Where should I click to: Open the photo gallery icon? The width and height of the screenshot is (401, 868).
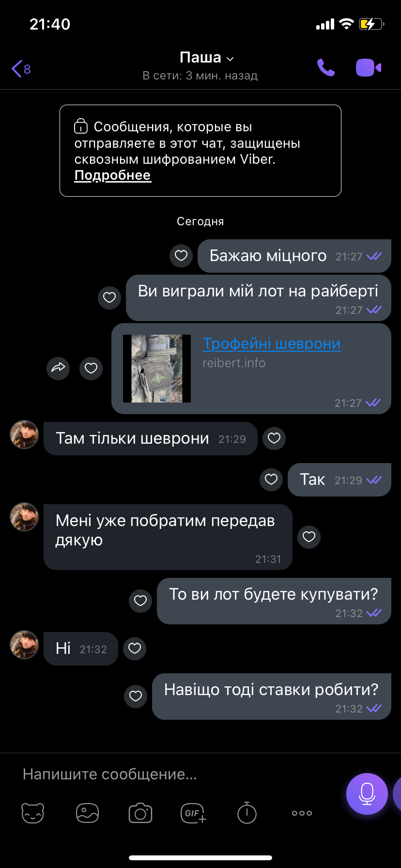[x=87, y=813]
